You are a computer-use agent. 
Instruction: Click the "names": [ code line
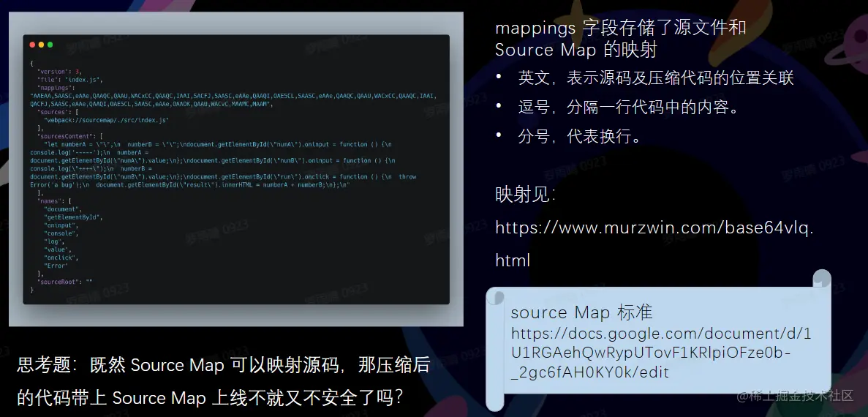[54, 201]
